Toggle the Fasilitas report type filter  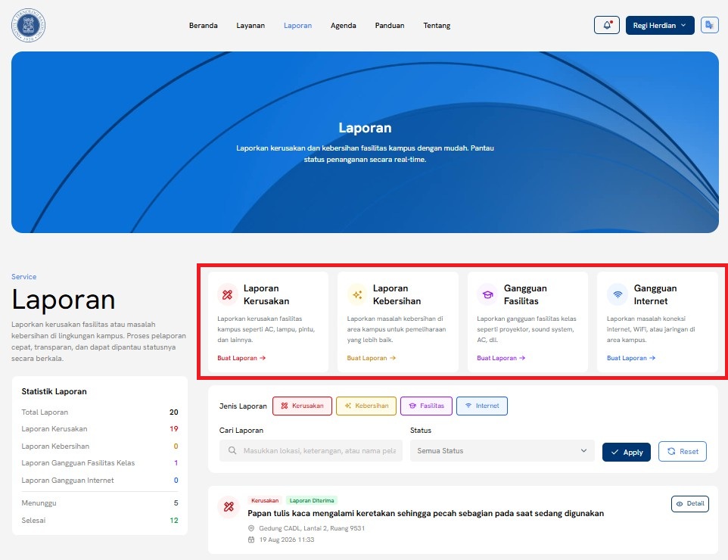click(x=426, y=406)
